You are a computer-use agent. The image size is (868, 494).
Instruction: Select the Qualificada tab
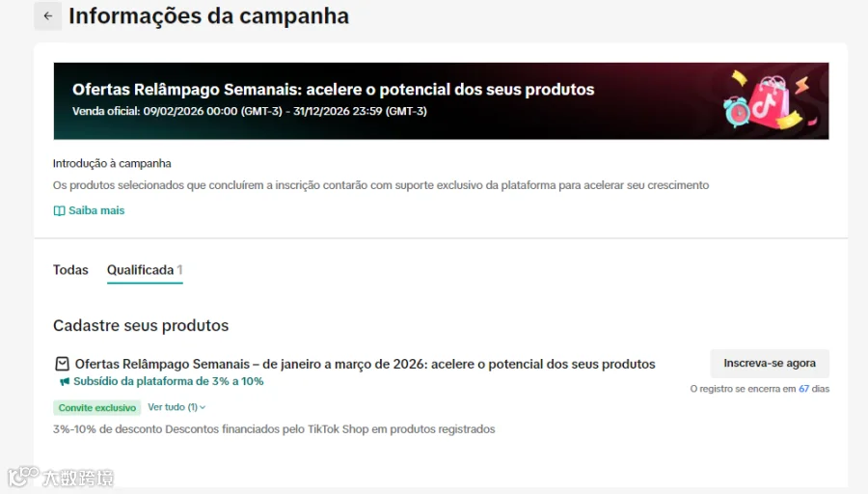(145, 270)
